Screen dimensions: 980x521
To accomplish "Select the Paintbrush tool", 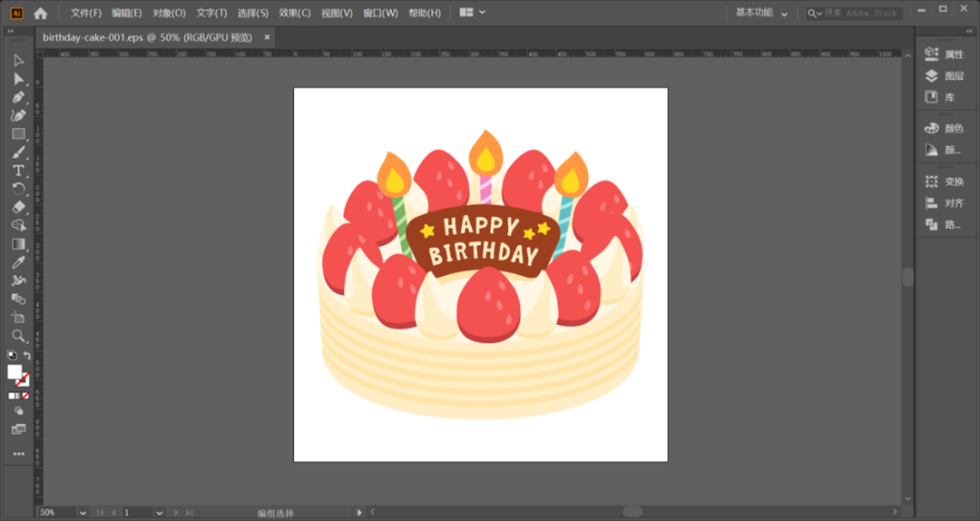I will pos(18,152).
